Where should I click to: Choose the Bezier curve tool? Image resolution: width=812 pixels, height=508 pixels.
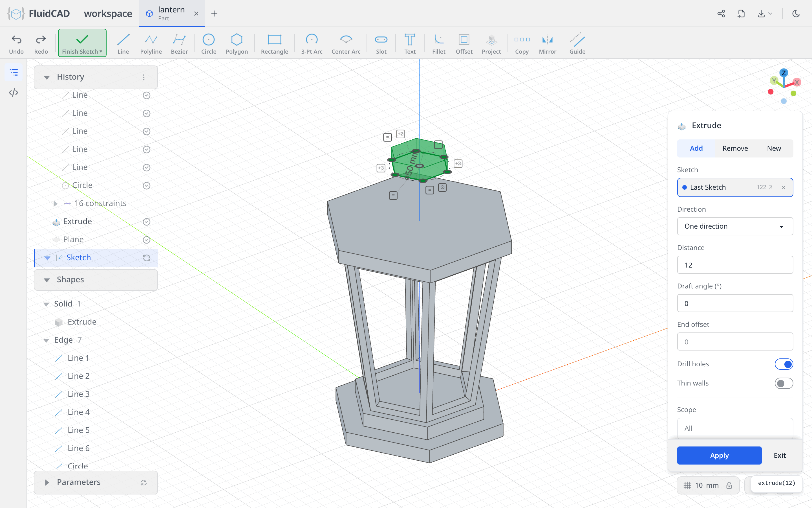(x=179, y=44)
